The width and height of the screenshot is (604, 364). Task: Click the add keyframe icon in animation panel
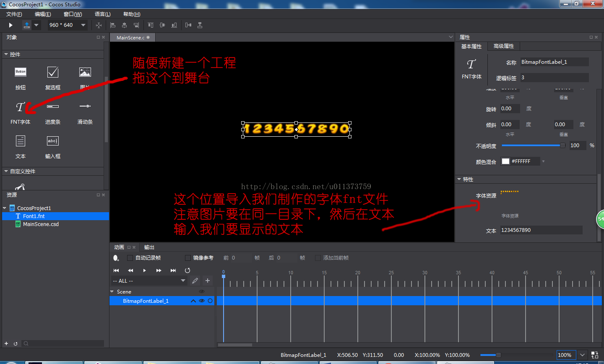[116, 258]
